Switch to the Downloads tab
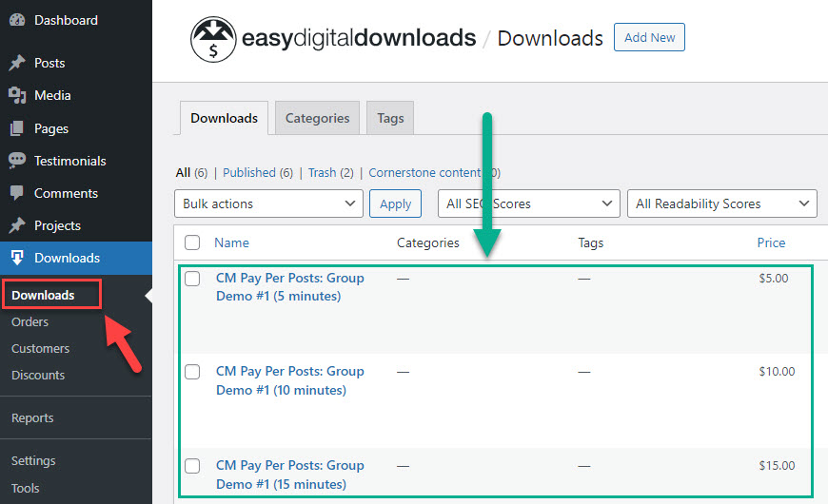 pyautogui.click(x=224, y=118)
